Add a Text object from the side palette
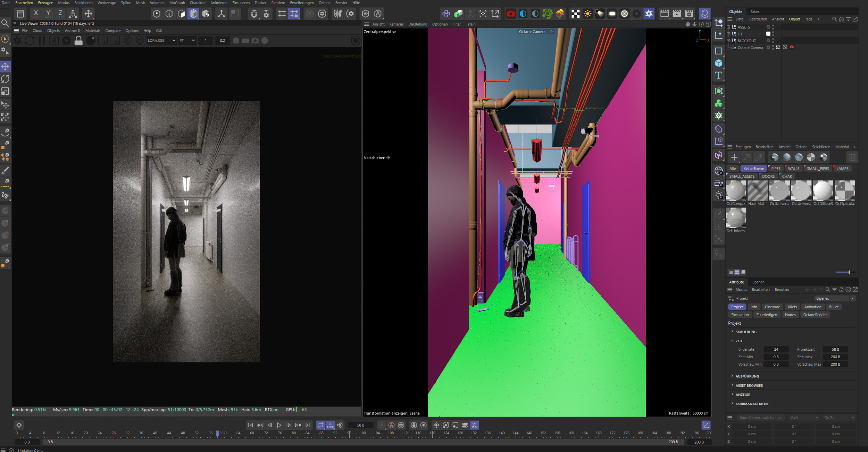Viewport: 868px width, 452px height. tap(718, 76)
